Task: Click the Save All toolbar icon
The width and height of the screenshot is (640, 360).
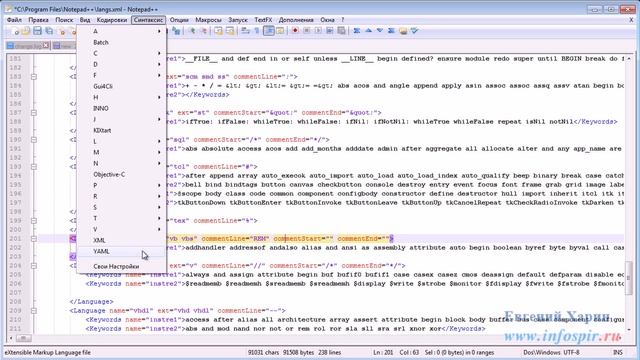Action: pos(49,31)
